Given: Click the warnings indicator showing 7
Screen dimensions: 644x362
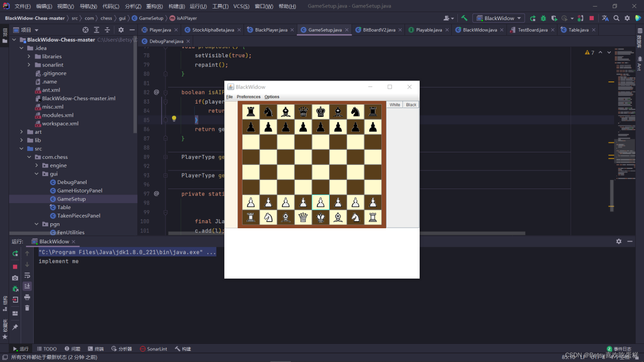Looking at the screenshot, I should (x=589, y=52).
